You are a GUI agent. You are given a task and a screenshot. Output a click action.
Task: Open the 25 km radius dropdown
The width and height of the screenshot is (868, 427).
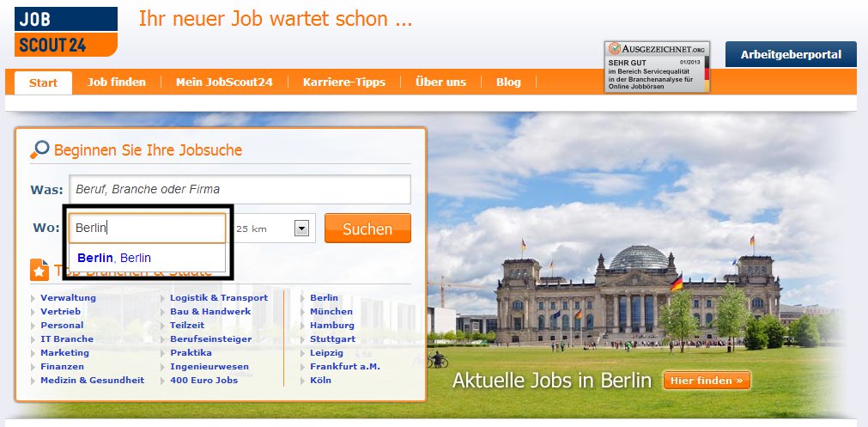[x=300, y=229]
